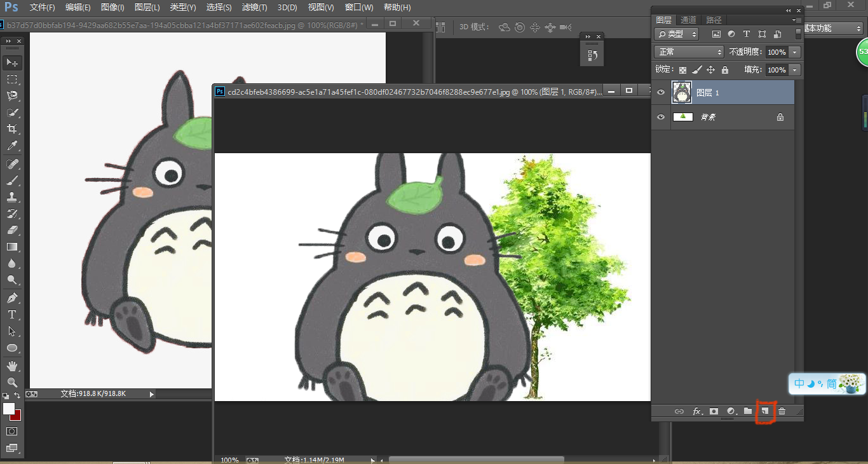Toggle type layer filter
The height and width of the screenshot is (464, 868).
(747, 34)
